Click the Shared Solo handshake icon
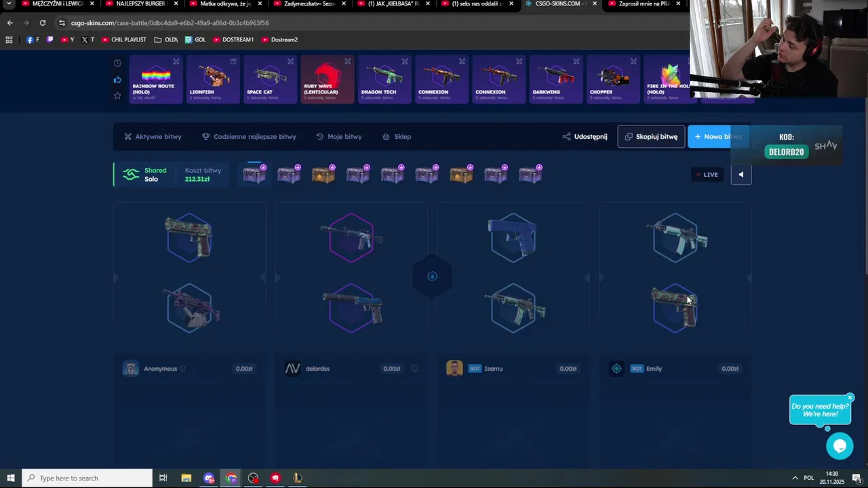The height and width of the screenshot is (488, 868). [x=131, y=174]
